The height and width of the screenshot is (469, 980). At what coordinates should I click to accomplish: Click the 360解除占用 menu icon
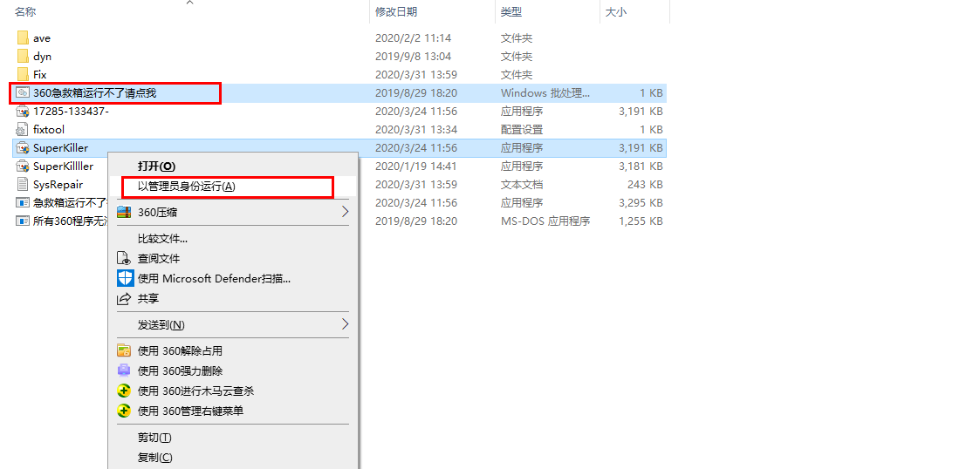click(x=124, y=351)
